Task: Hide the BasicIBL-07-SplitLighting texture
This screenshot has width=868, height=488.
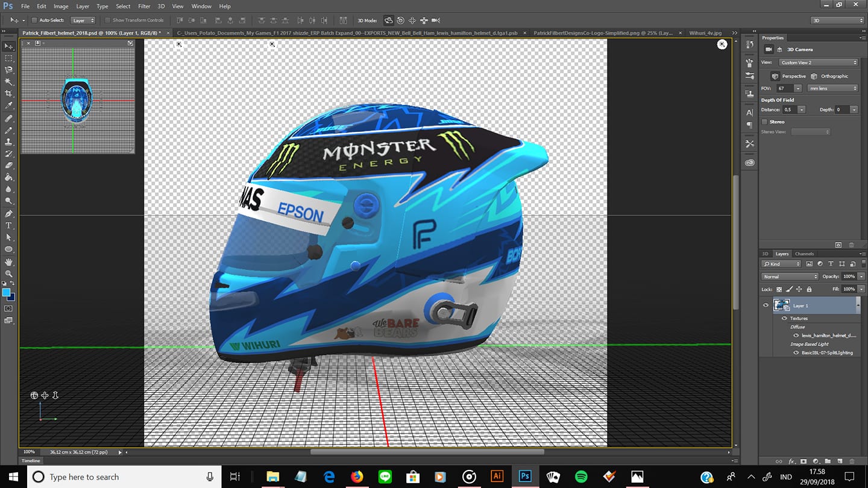Action: [796, 352]
